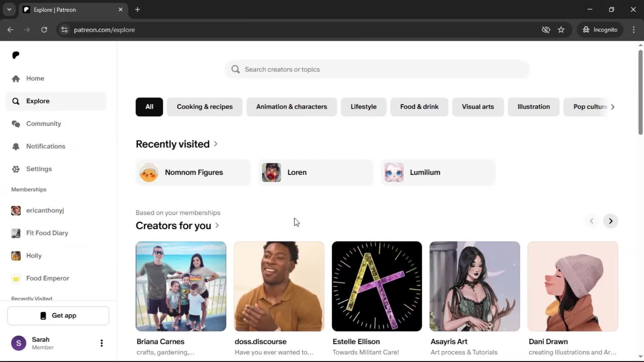644x362 pixels.
Task: Click the Estelle Ellison name
Action: tap(356, 342)
